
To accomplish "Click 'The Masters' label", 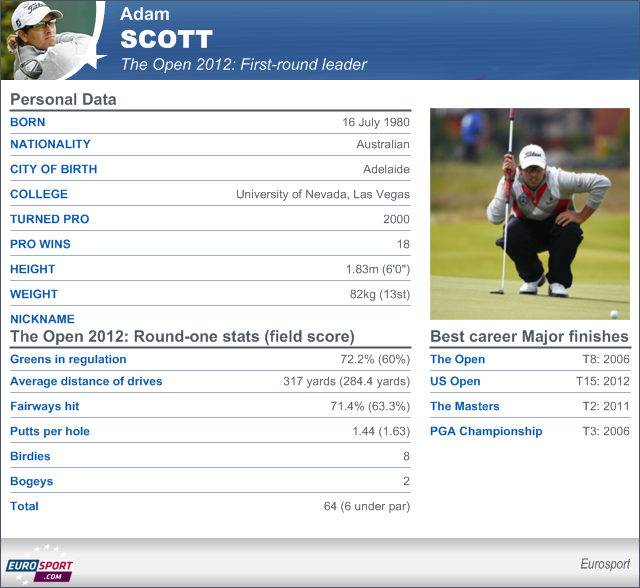I will (x=465, y=406).
